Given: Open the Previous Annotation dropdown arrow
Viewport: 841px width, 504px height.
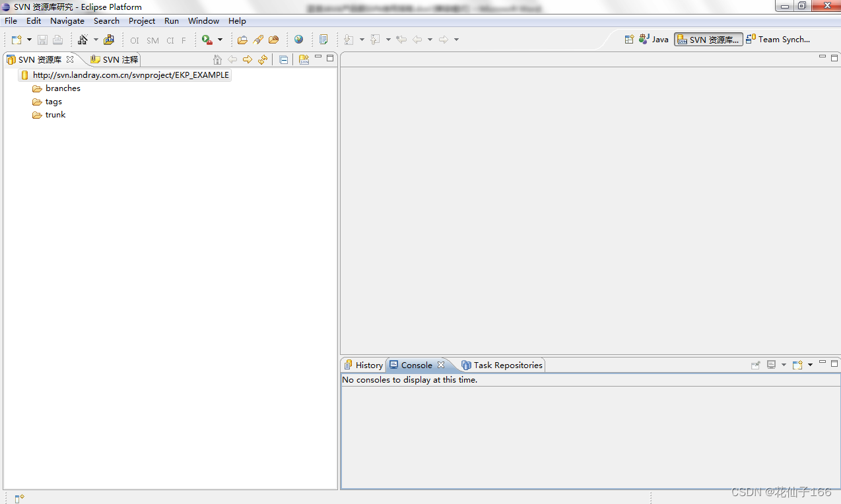Looking at the screenshot, I should coord(388,40).
